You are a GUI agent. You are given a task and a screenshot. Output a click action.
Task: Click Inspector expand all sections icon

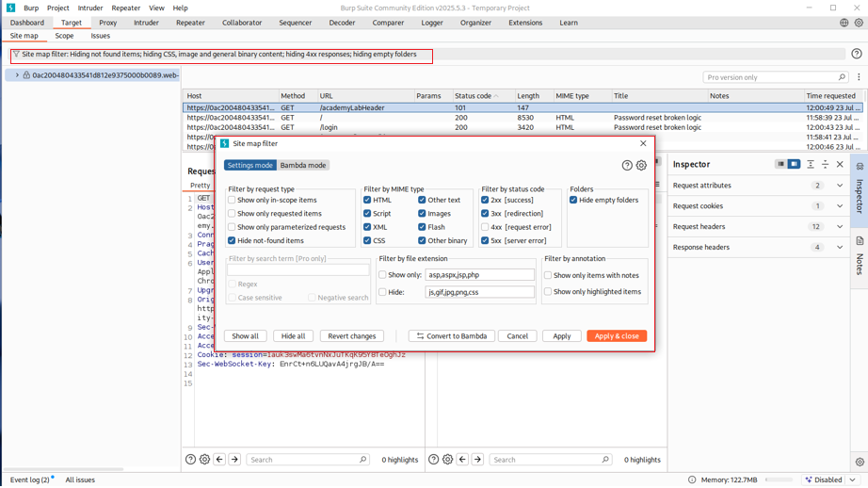[811, 164]
